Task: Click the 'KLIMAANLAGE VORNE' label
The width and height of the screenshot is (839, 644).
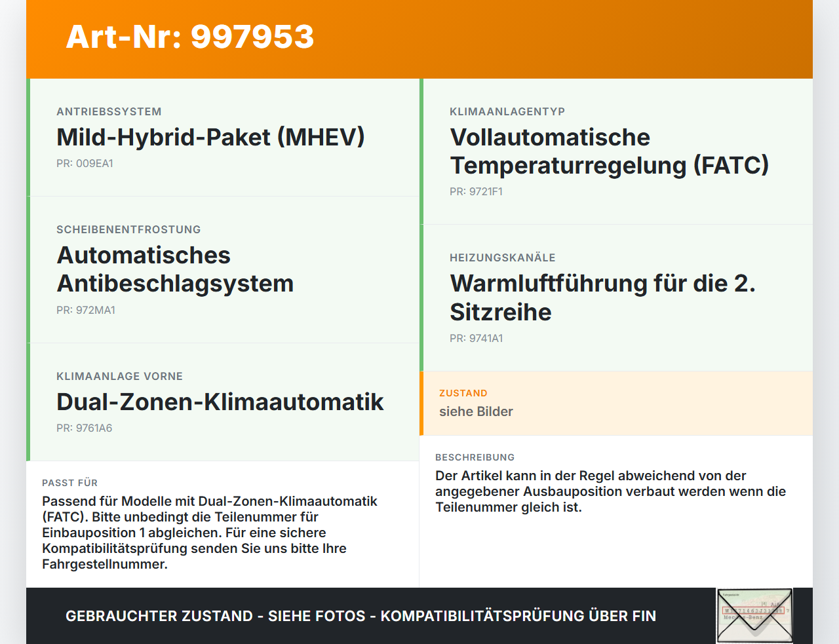Action: 119,377
